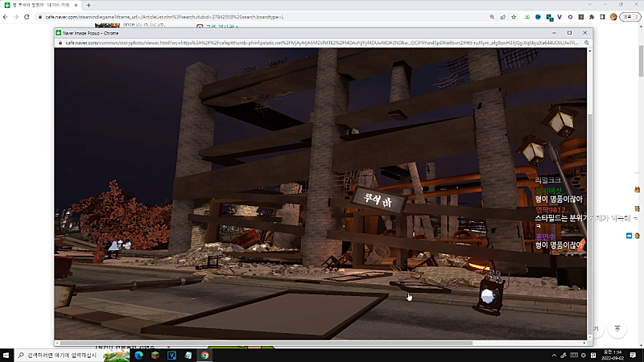Screen dimensions: 644x362
Task: Select the Naver cafe tab
Action: [x=41, y=6]
